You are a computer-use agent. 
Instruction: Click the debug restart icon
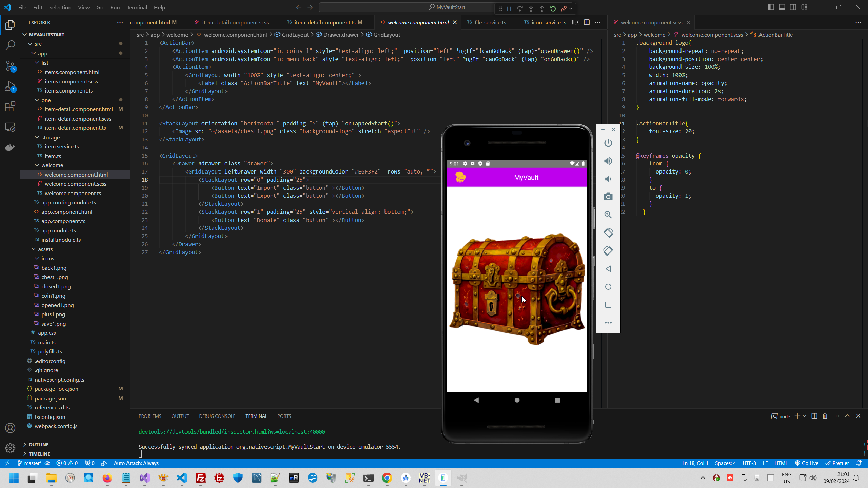(553, 9)
